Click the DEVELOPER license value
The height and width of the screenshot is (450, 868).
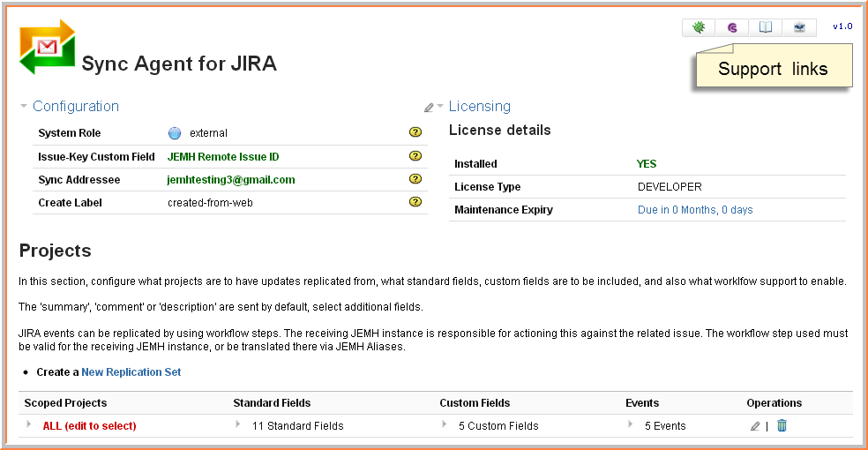(x=670, y=187)
